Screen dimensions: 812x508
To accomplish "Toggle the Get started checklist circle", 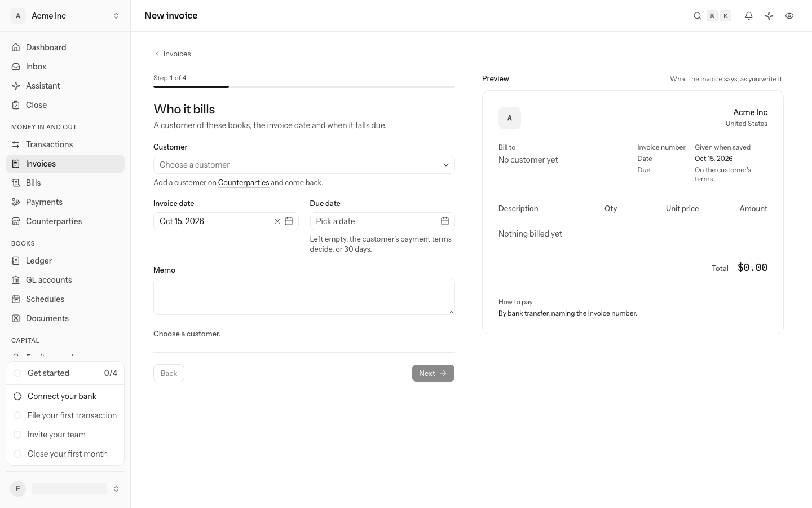I will click(x=17, y=373).
